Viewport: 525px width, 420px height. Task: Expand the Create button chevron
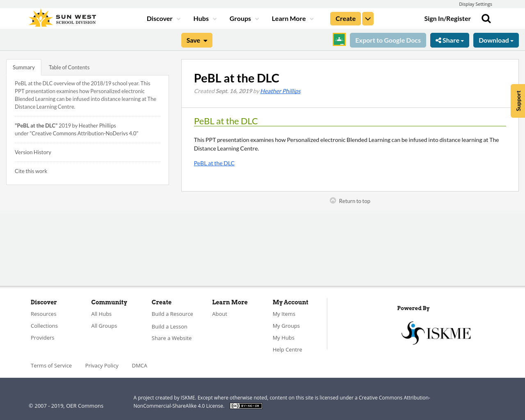pos(367,18)
